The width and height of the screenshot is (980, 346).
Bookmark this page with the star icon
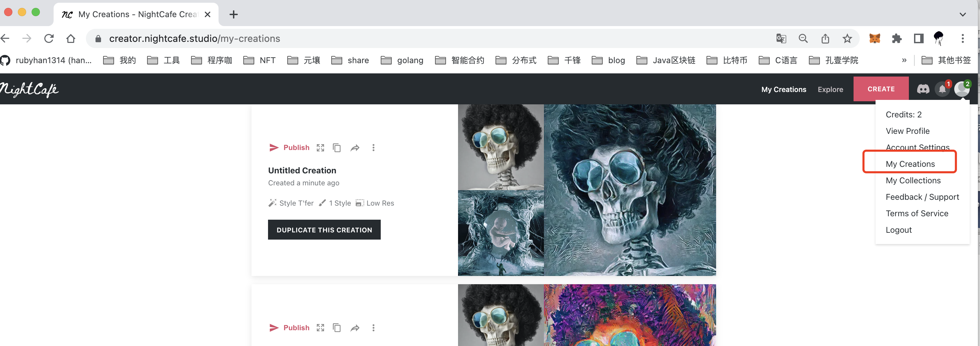click(847, 38)
